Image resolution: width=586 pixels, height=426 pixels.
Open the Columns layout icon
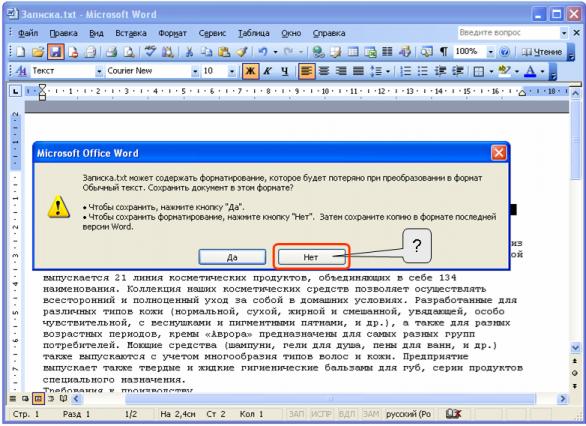(x=387, y=52)
